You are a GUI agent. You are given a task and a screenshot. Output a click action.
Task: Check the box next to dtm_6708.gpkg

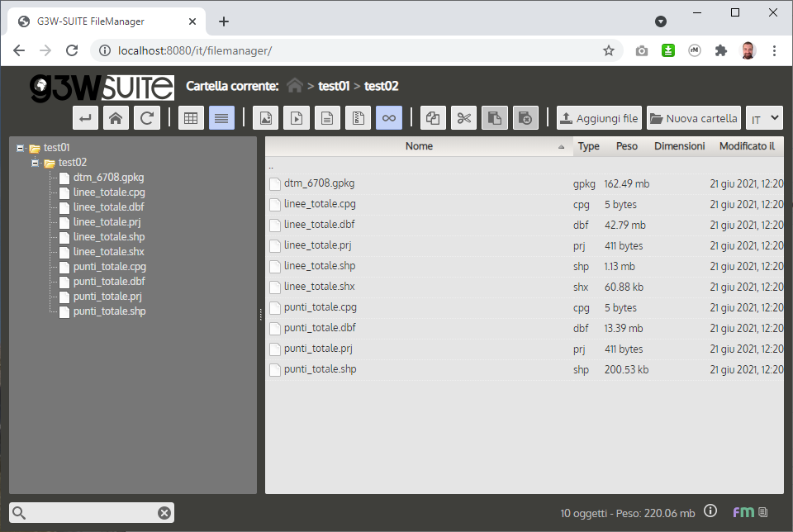tap(275, 183)
